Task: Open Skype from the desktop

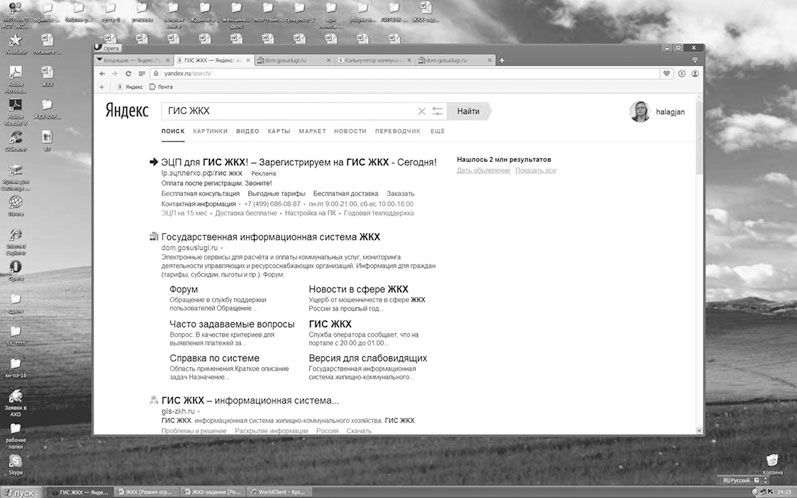Action: pyautogui.click(x=15, y=464)
